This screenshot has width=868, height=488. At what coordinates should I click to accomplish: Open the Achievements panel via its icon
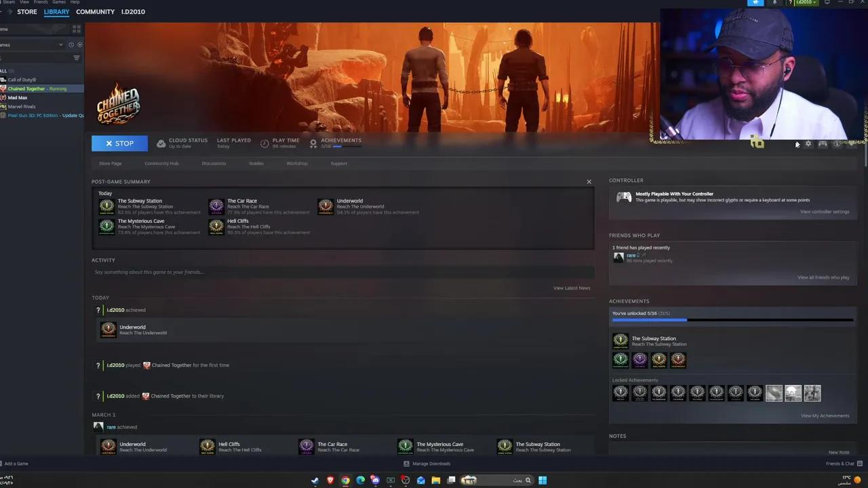313,143
